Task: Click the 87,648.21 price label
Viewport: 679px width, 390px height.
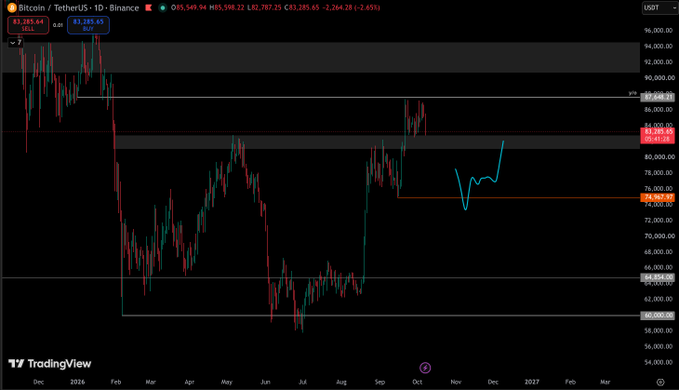Action: point(657,97)
